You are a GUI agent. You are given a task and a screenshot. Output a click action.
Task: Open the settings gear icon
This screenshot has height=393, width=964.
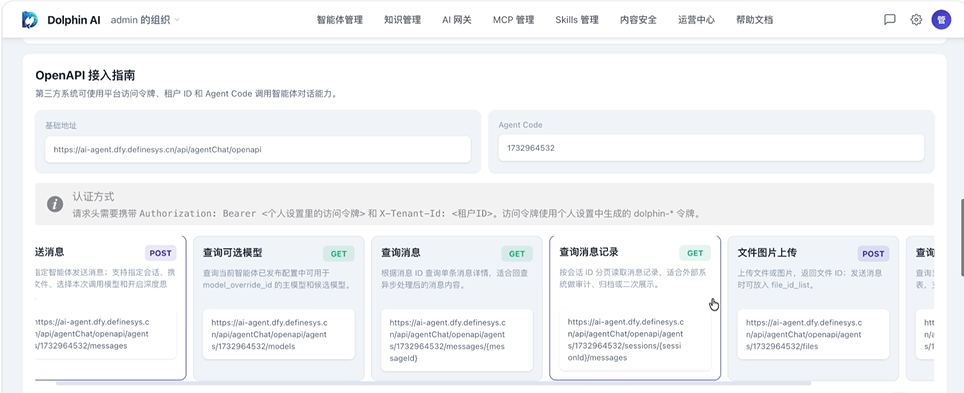pos(916,20)
